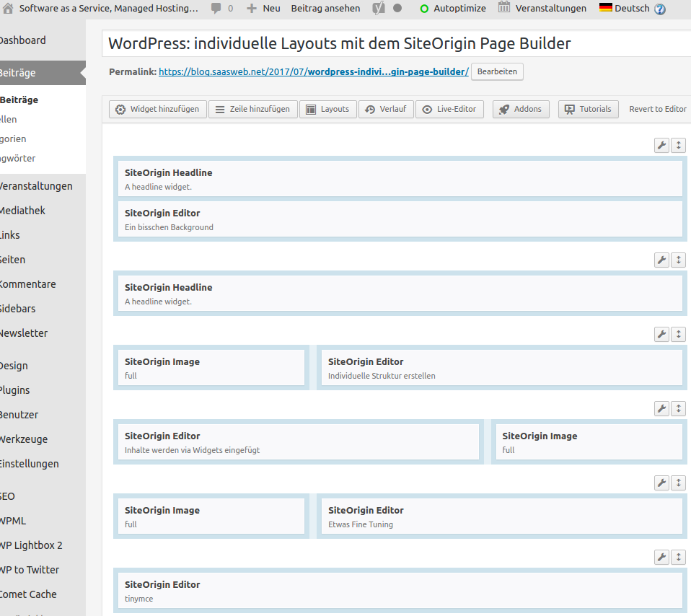
Task: Open the Veranstaltungen calendar icon
Action: click(x=504, y=7)
